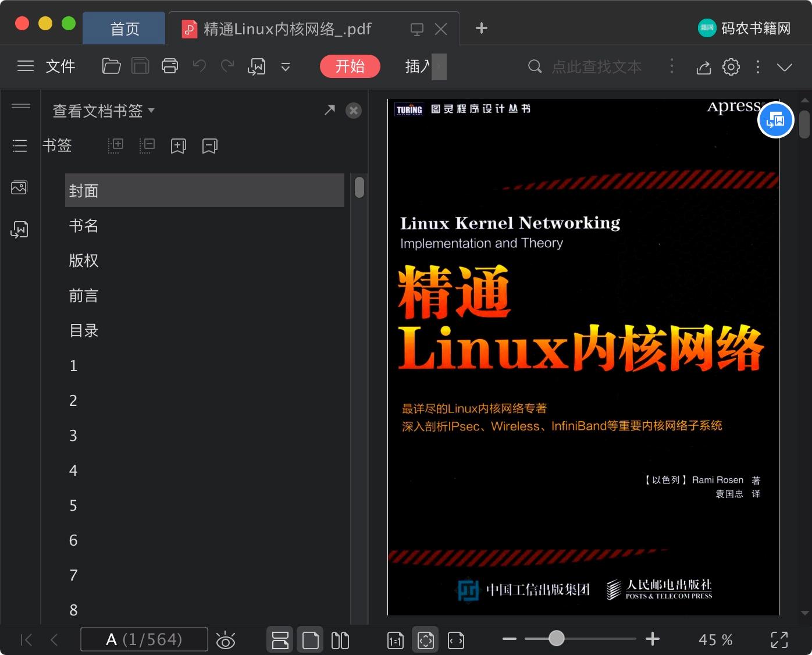
Task: Close the bookmarks panel
Action: tap(354, 111)
